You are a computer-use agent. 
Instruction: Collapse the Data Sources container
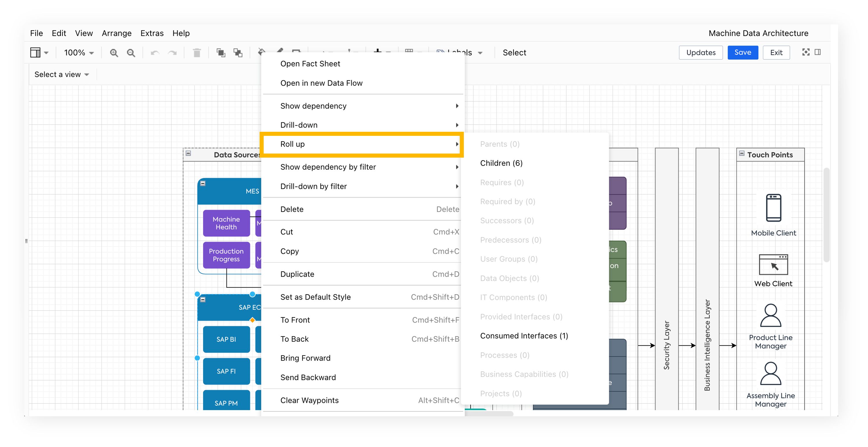188,153
